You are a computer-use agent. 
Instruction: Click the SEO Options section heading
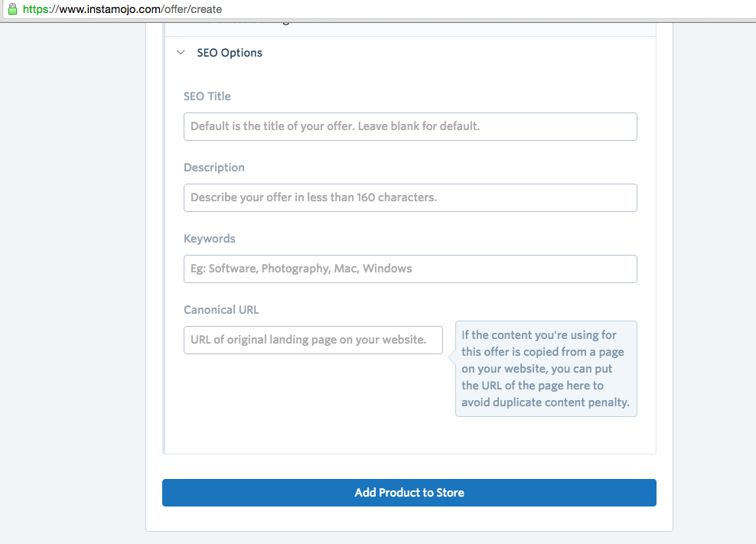pyautogui.click(x=230, y=53)
